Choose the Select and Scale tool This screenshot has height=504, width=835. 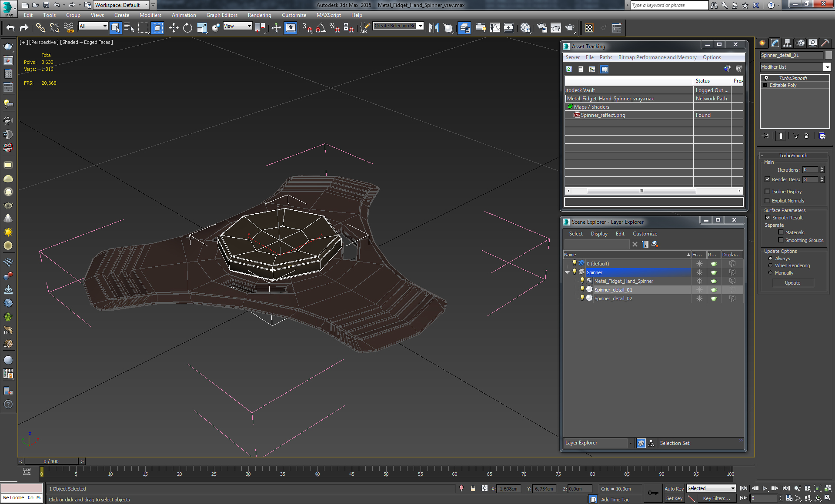tap(202, 28)
